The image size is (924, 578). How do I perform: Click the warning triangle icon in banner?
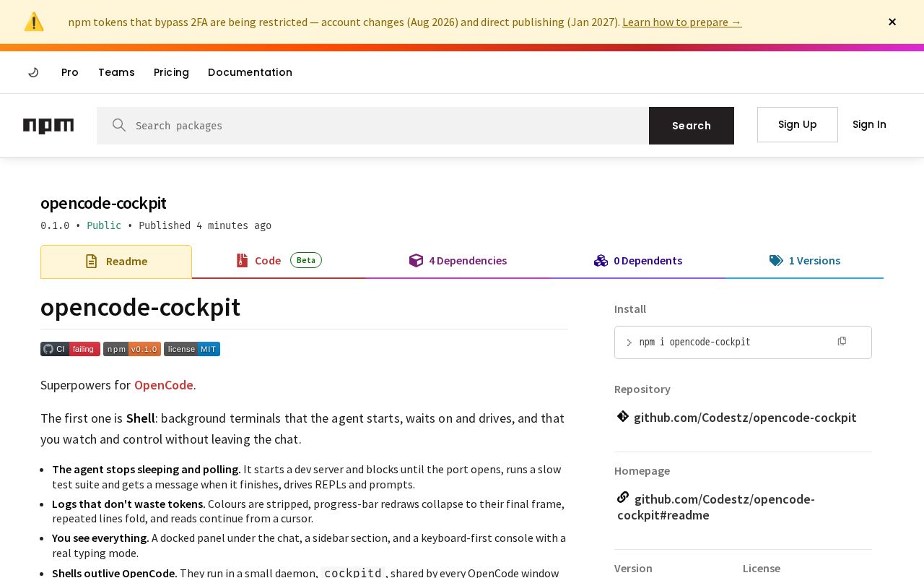34,22
